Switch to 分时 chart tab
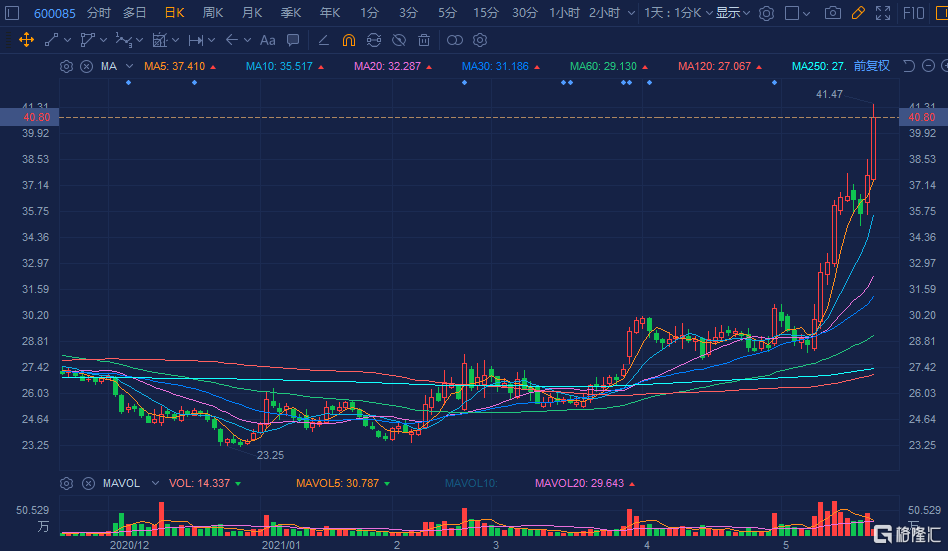This screenshot has width=948, height=551. tap(99, 13)
